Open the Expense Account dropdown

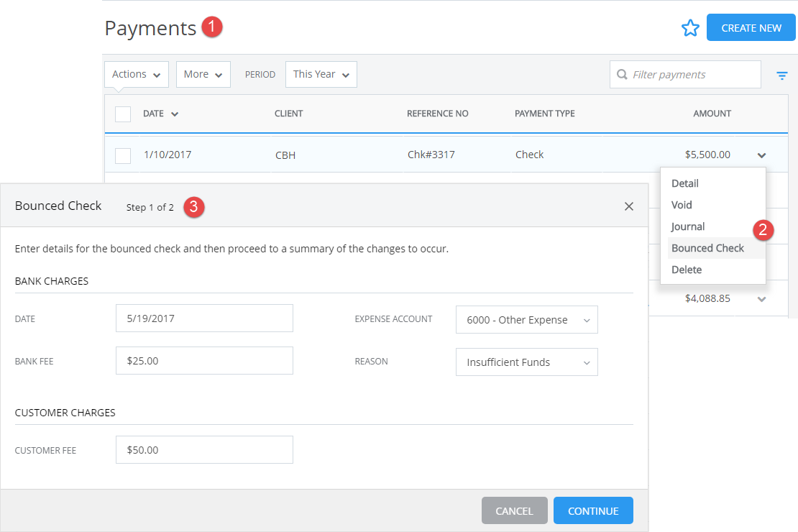[x=526, y=319]
